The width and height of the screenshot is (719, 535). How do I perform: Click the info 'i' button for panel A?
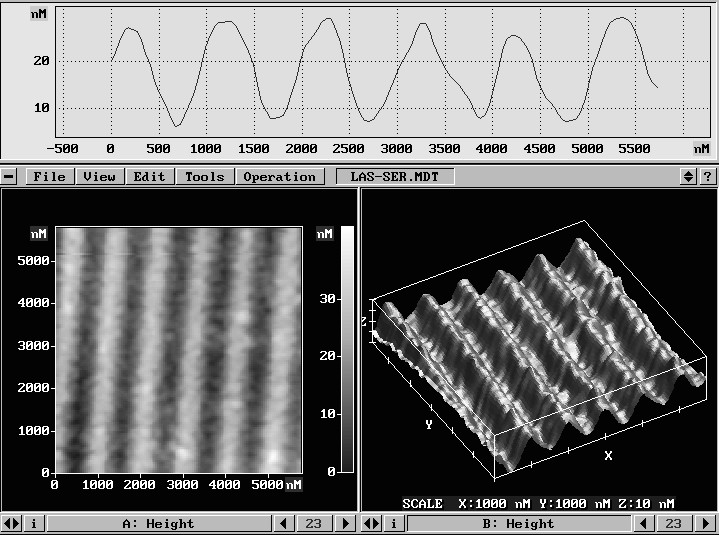(31, 523)
